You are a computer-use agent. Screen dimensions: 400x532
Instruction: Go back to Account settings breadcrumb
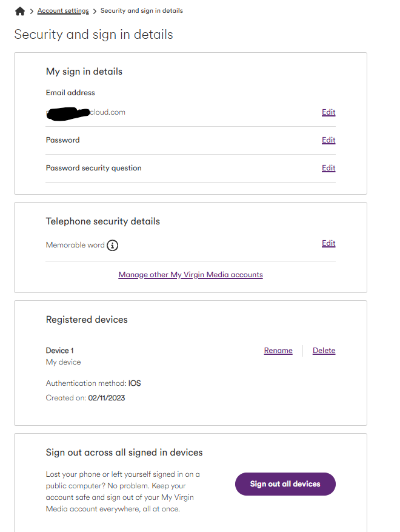(63, 11)
